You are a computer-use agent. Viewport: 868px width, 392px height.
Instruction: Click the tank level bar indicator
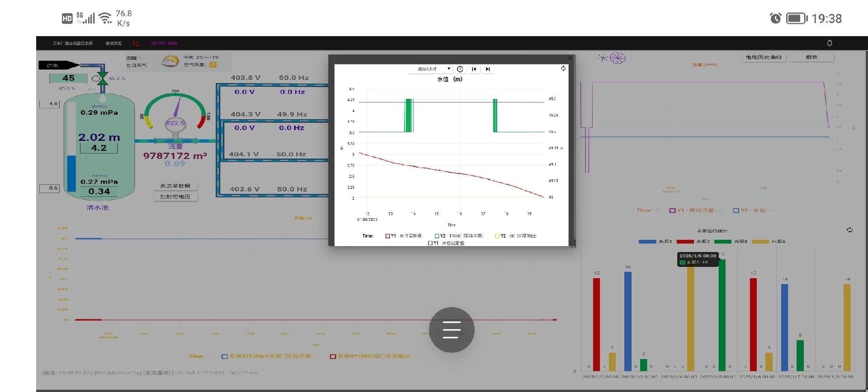coord(71,147)
